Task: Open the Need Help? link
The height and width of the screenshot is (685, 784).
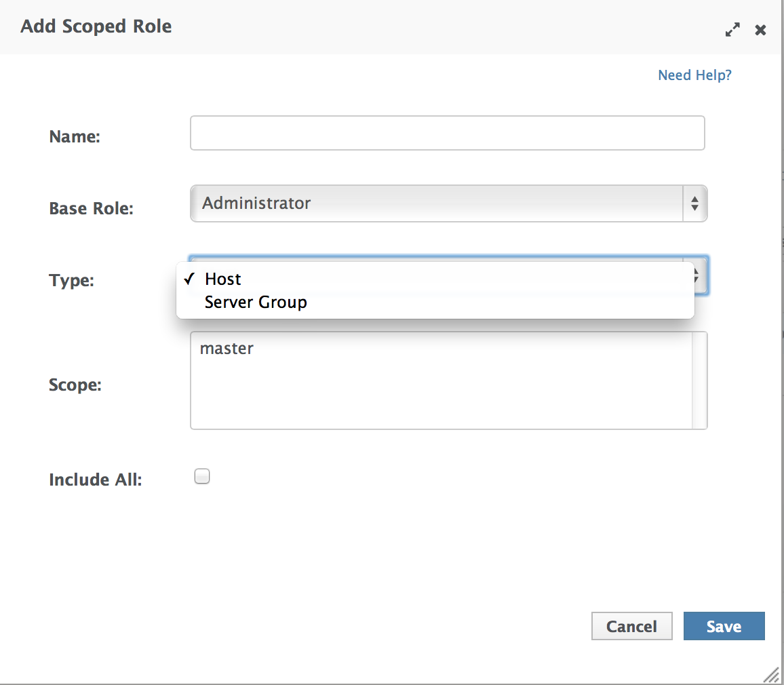Action: click(x=694, y=75)
